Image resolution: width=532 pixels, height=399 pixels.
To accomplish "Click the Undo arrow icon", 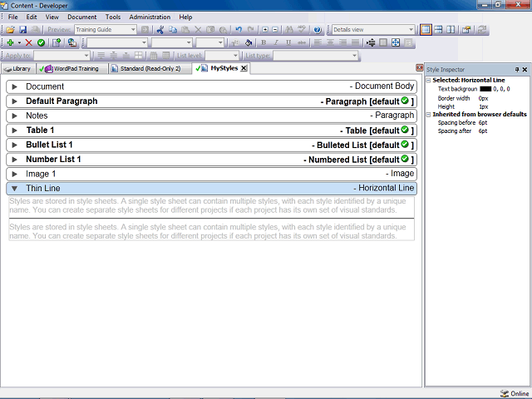I will point(239,30).
